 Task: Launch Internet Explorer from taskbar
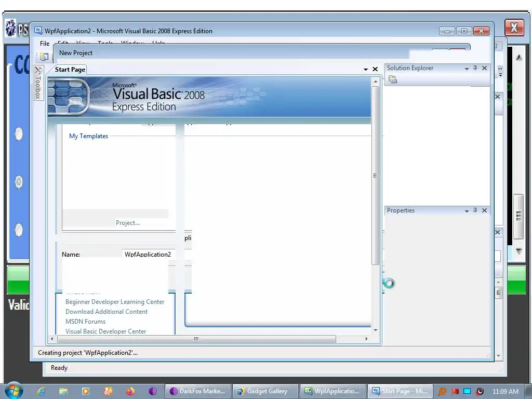(41, 391)
